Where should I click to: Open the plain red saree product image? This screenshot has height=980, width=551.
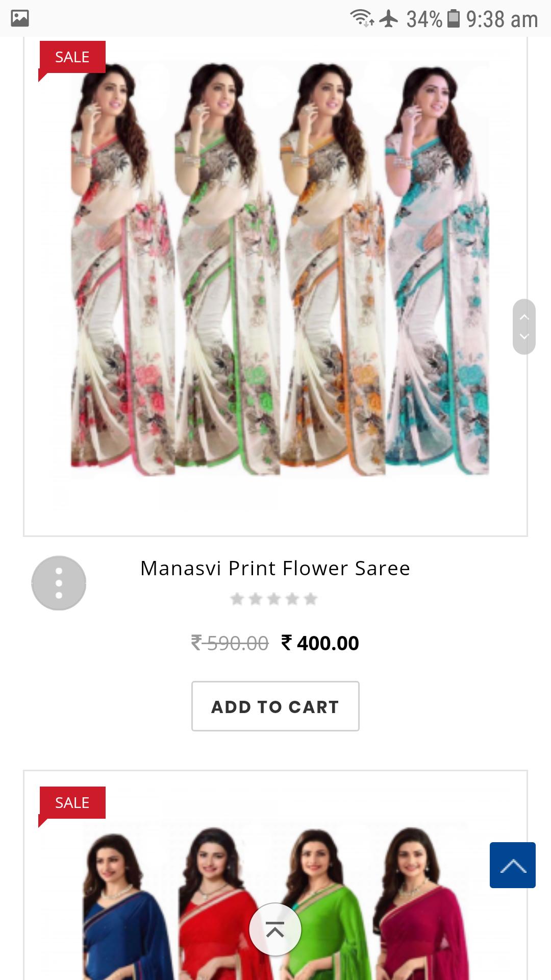[x=219, y=903]
